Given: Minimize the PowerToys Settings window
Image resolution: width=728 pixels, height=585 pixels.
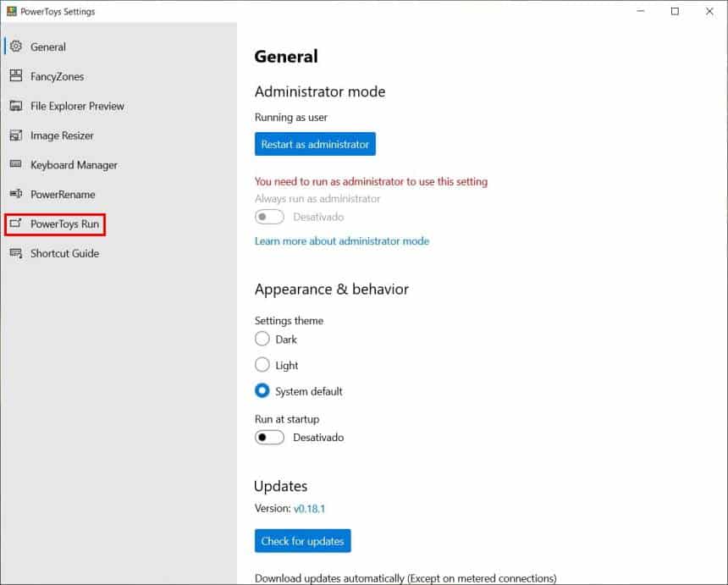Looking at the screenshot, I should click(x=641, y=11).
